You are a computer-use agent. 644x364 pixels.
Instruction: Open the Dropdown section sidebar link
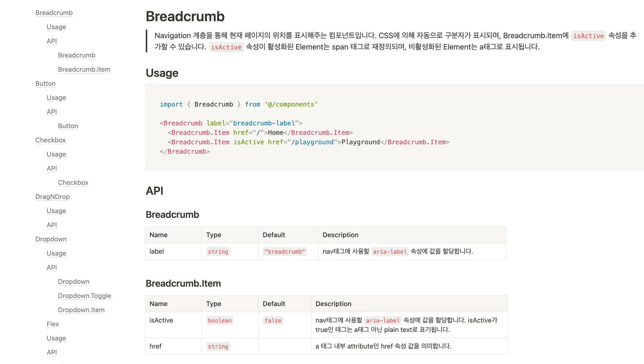[51, 239]
